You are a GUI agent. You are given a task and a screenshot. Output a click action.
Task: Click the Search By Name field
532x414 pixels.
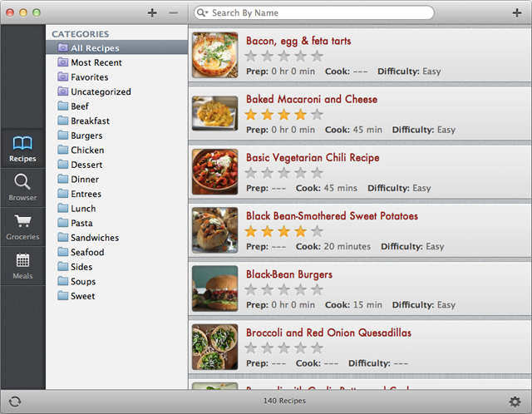tap(314, 13)
